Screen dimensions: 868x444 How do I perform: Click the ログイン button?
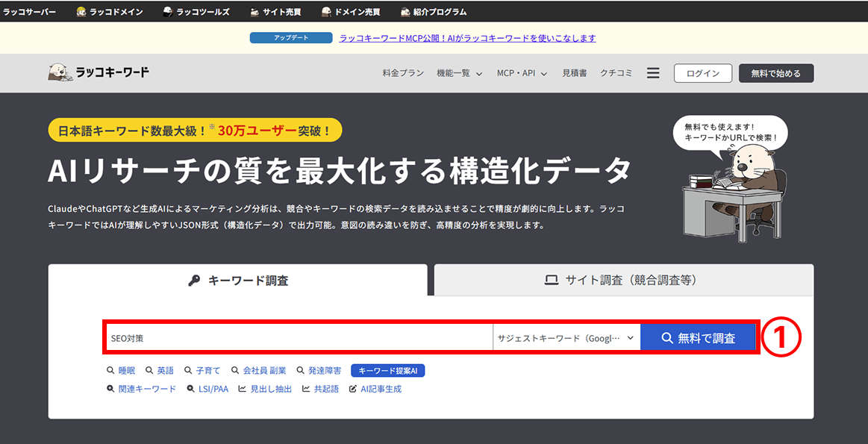coord(703,73)
